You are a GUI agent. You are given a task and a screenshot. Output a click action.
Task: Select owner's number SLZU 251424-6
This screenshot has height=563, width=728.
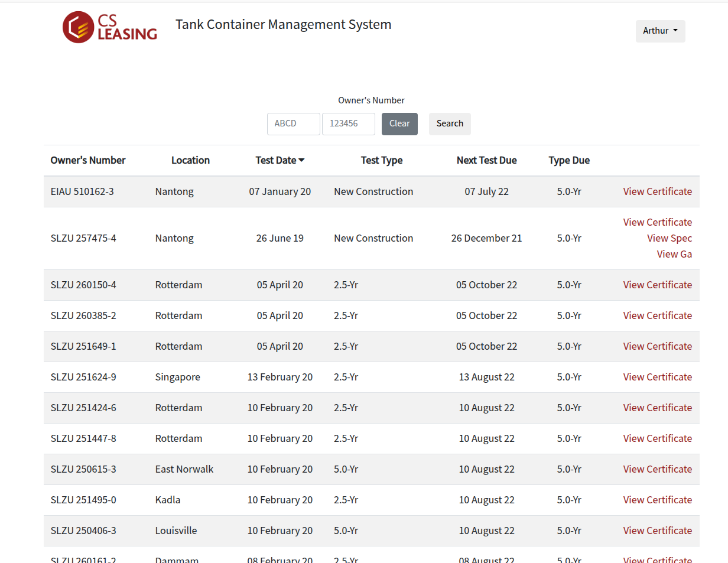click(83, 408)
